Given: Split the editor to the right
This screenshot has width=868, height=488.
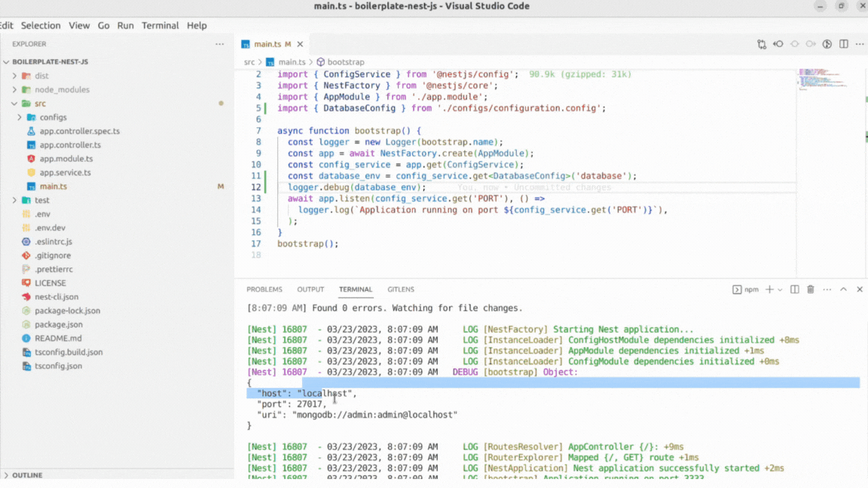Looking at the screenshot, I should point(844,44).
